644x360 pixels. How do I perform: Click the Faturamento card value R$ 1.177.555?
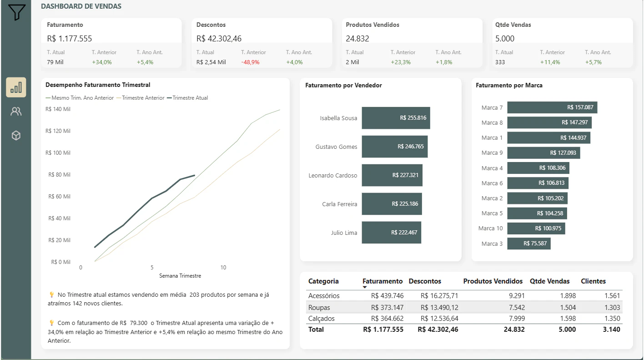70,39
